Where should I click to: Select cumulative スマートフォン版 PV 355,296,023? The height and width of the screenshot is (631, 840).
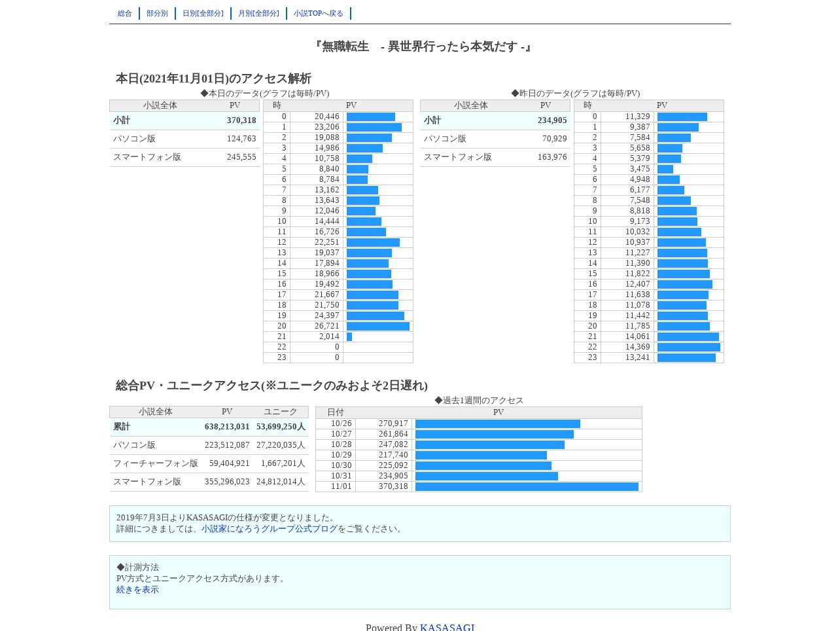227,482
